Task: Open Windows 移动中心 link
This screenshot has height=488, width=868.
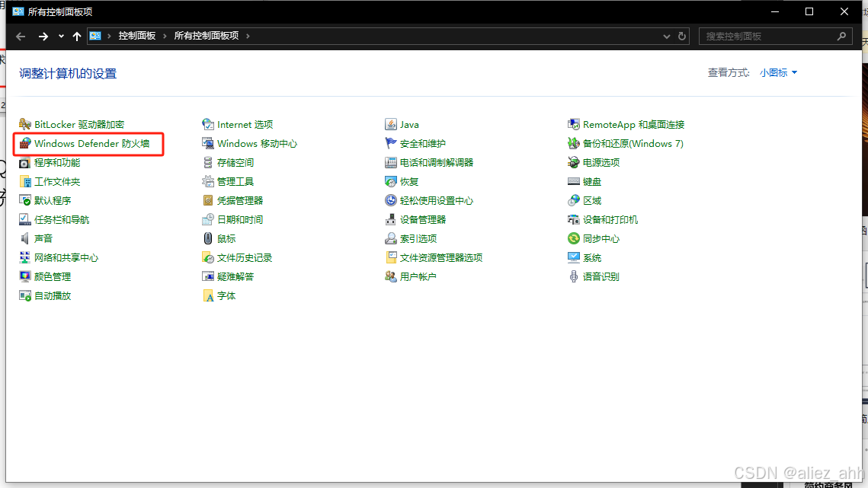Action: click(257, 143)
